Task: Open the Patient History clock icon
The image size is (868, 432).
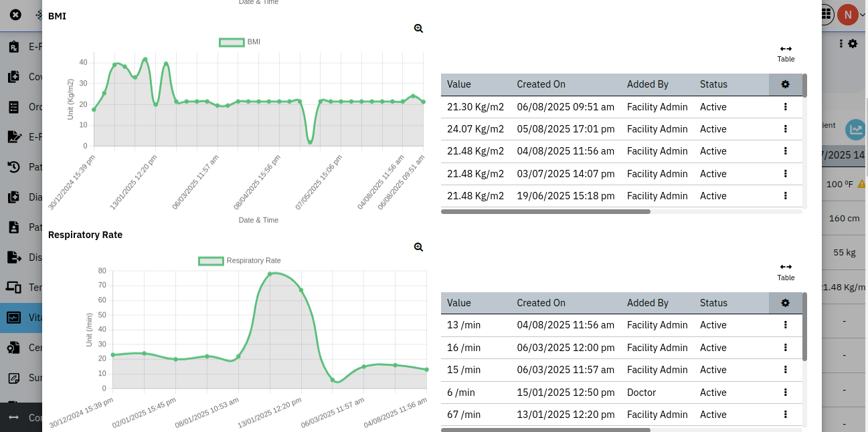Action: click(x=15, y=167)
